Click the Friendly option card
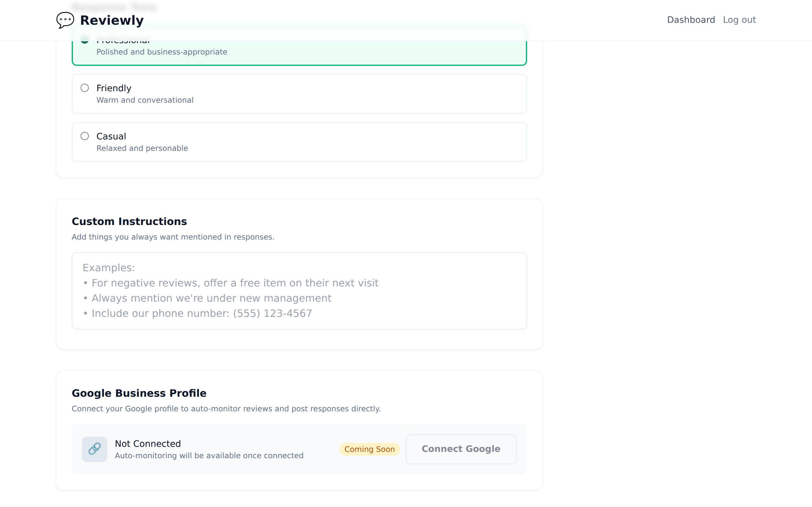Screen dimensions: 812x507 (298, 93)
